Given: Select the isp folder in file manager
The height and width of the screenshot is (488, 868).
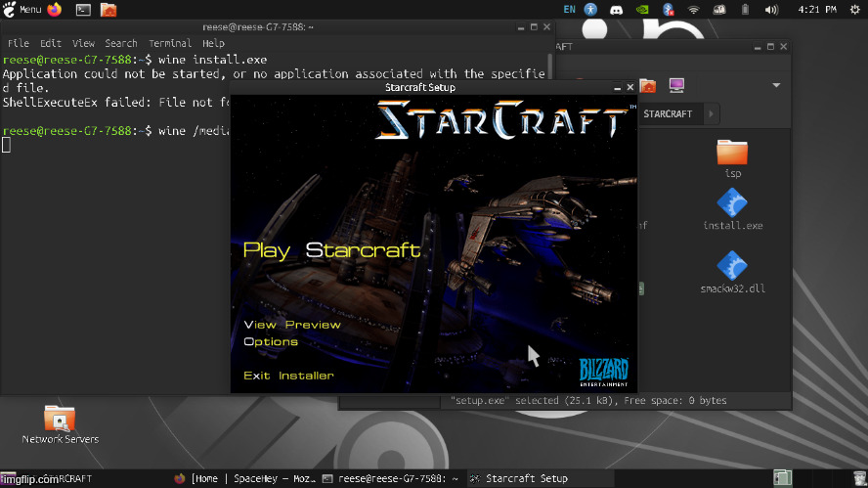Looking at the screenshot, I should [x=732, y=158].
